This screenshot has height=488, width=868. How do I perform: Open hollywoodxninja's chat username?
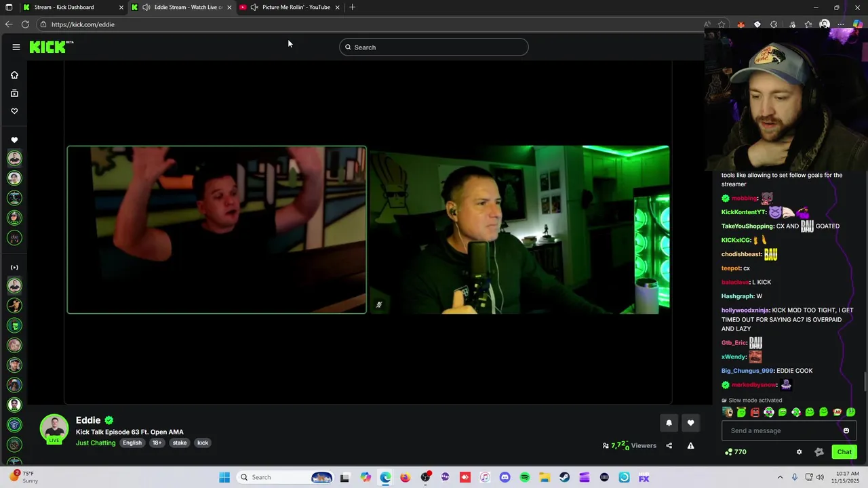pyautogui.click(x=745, y=310)
